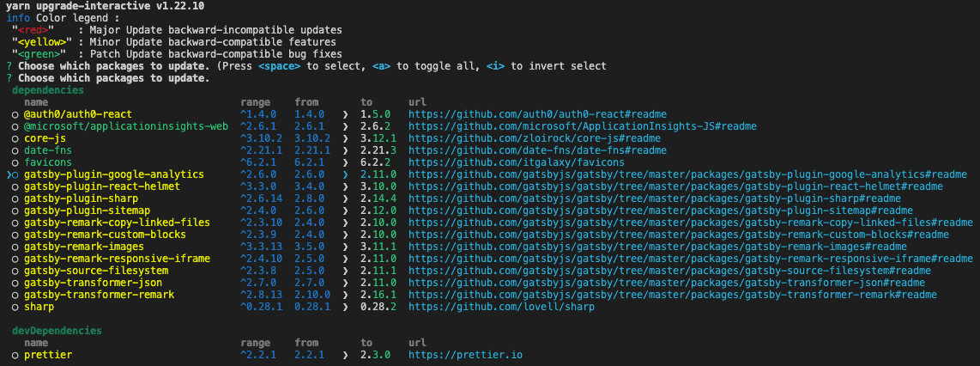
Task: Click the version arrow in the favicons row
Action: coord(346,162)
